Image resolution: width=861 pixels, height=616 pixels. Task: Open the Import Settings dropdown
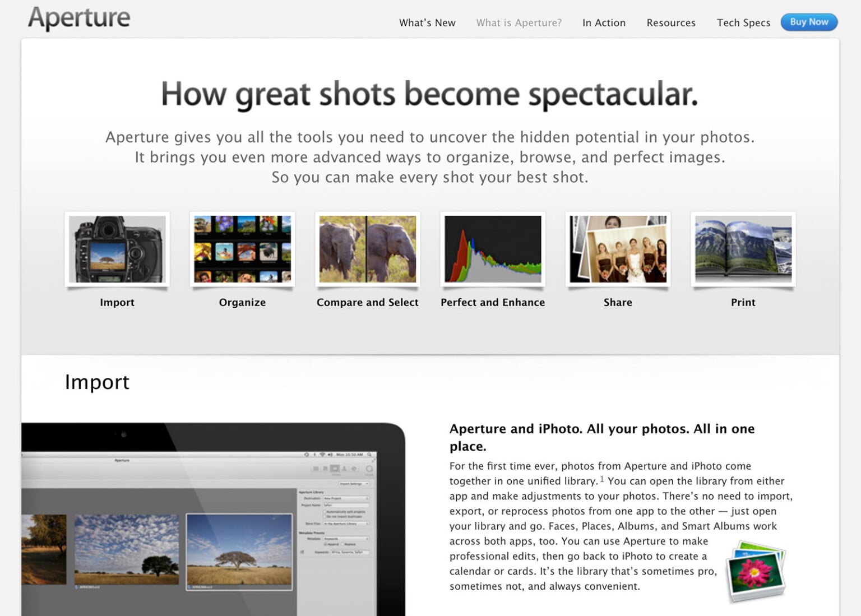pos(354,483)
